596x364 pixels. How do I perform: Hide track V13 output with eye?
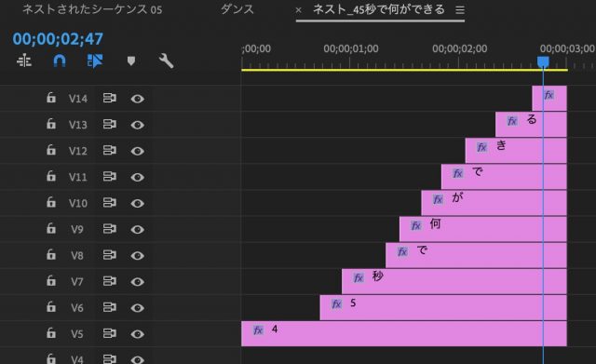click(137, 125)
